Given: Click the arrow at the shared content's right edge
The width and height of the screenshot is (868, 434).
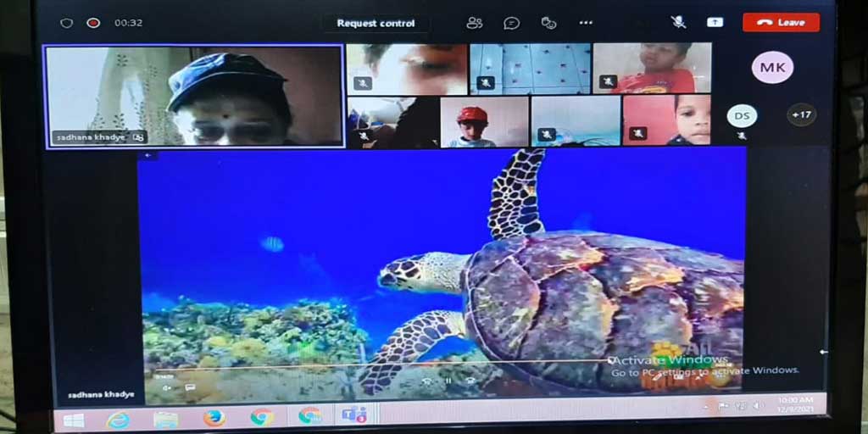Looking at the screenshot, I should tap(824, 352).
